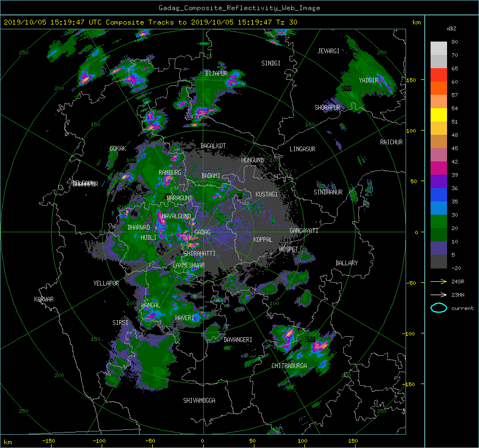Click the NARAGUND city label
Image resolution: width=479 pixels, height=448 pixels.
pyautogui.click(x=179, y=198)
